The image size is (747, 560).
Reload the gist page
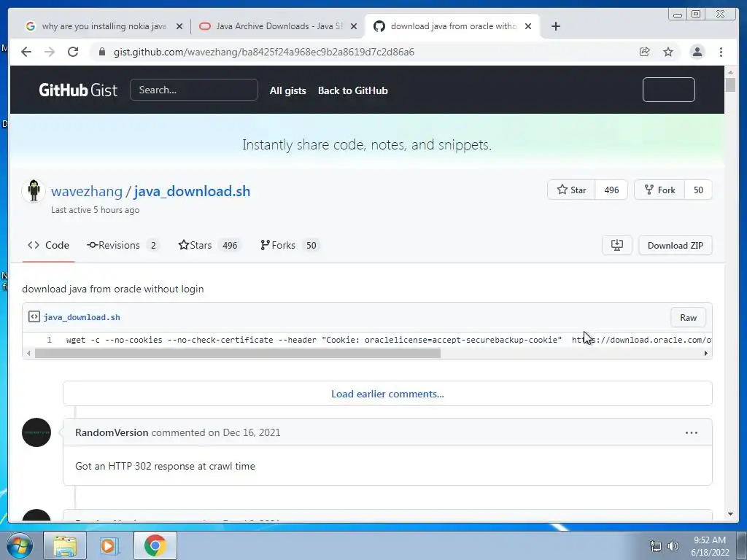point(73,52)
